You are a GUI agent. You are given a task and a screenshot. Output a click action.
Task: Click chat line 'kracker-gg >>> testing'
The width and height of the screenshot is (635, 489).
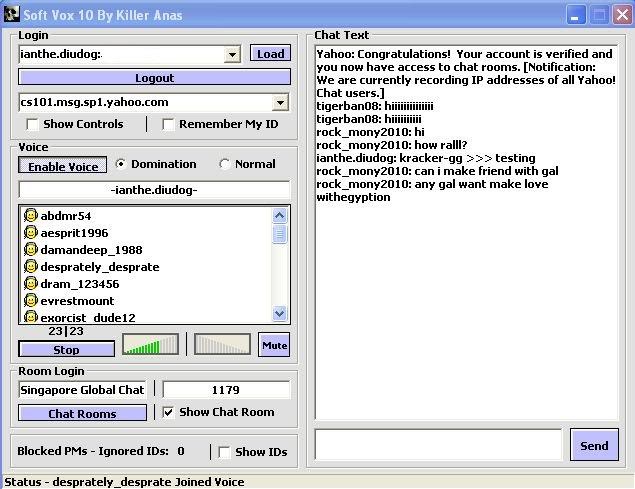[x=426, y=158]
